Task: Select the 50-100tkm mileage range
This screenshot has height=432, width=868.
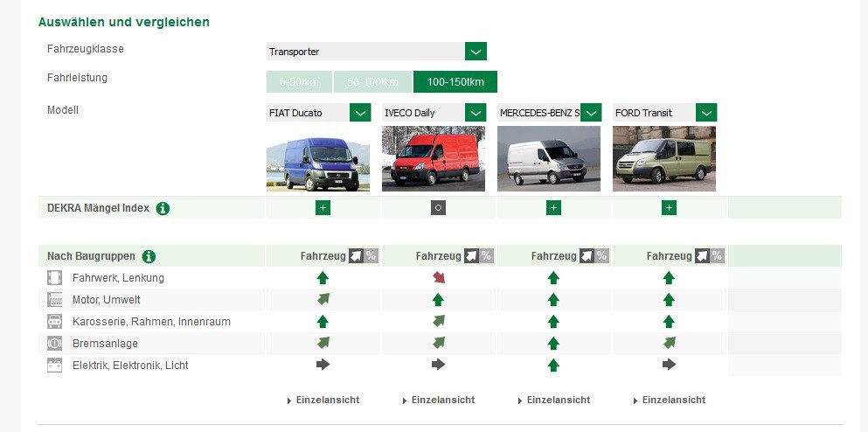Action: 372,82
